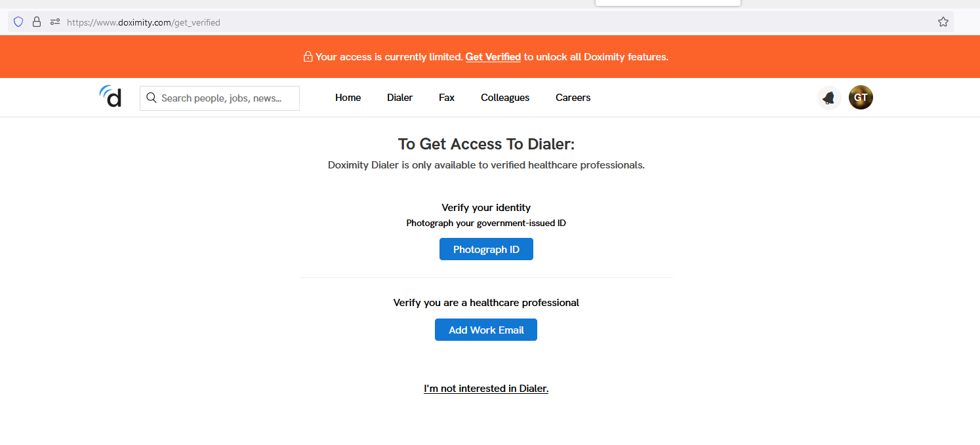Open the Fax section
Viewport: 980px width, 445px height.
(x=446, y=97)
